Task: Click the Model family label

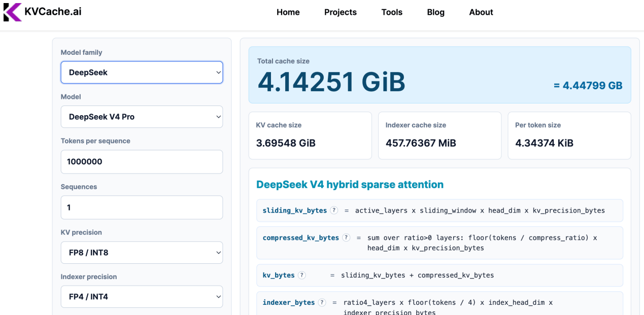Action: 81,52
